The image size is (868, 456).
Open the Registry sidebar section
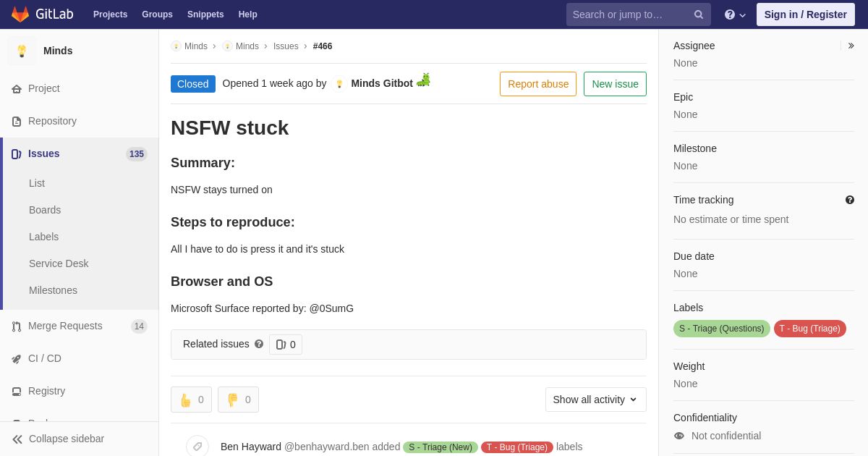click(47, 391)
